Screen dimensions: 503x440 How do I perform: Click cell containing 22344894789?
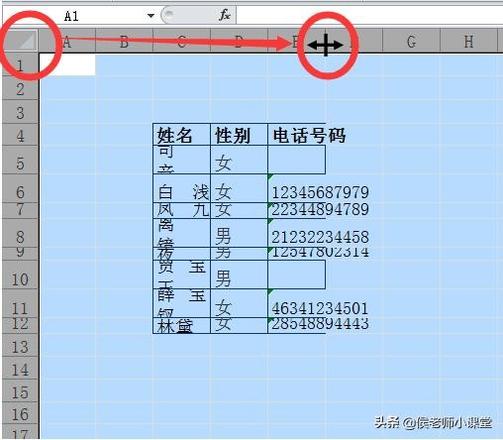point(297,210)
